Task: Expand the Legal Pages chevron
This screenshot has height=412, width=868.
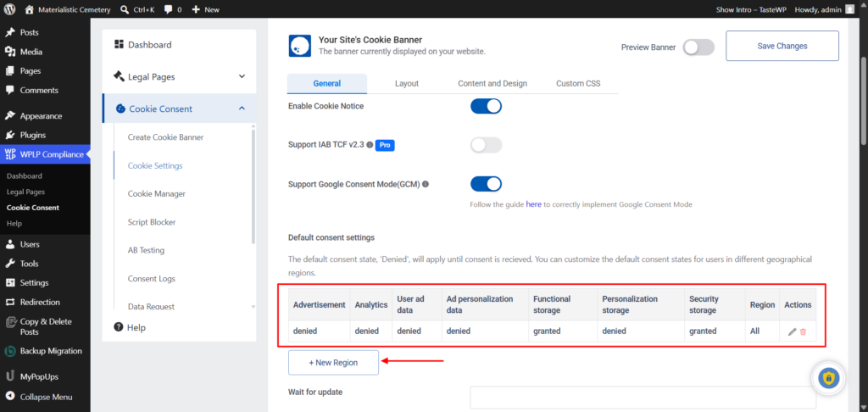Action: (242, 76)
